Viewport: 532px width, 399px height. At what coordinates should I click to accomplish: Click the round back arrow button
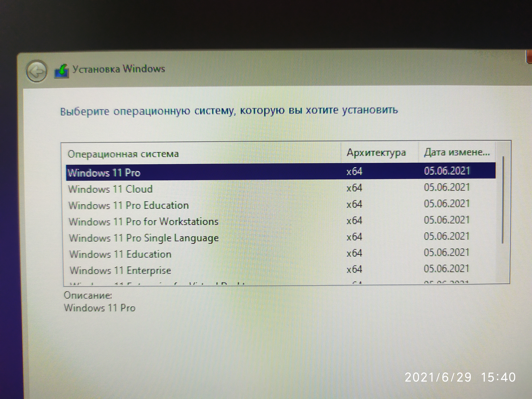tap(37, 71)
